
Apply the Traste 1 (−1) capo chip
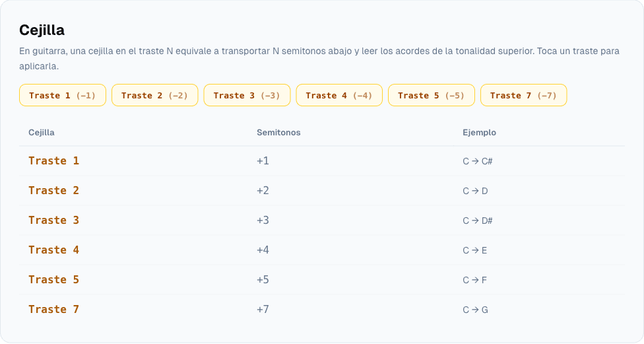(63, 95)
